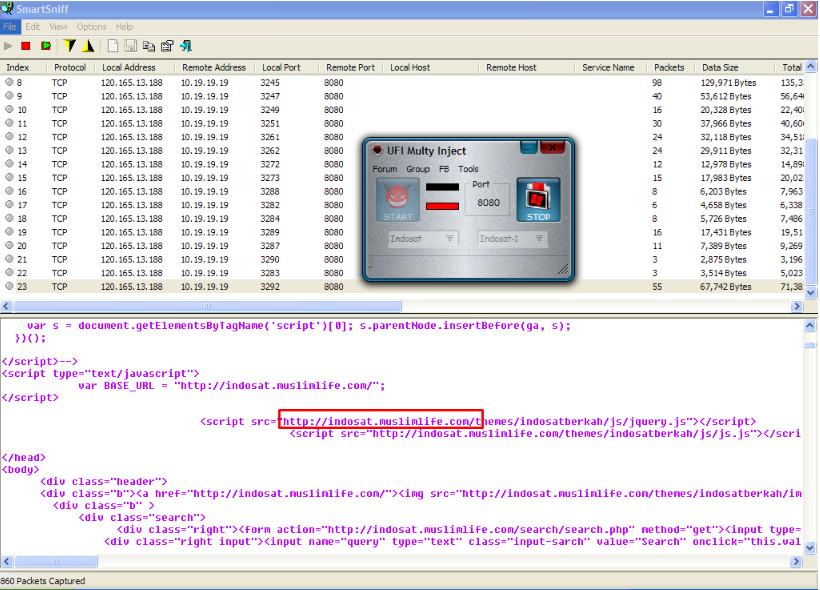The image size is (820, 590).
Task: Sort by the Service Name column header
Action: 611,67
